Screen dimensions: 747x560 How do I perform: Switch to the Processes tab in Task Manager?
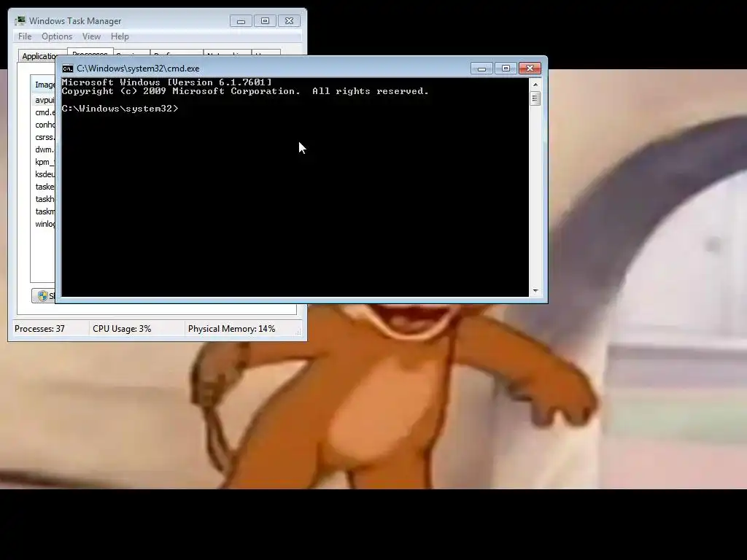[x=90, y=52]
